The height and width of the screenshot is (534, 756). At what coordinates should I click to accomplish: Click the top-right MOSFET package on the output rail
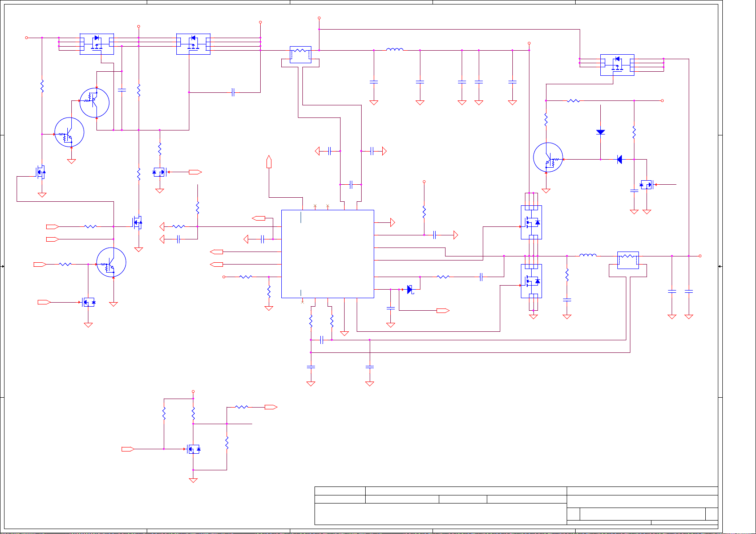(617, 65)
